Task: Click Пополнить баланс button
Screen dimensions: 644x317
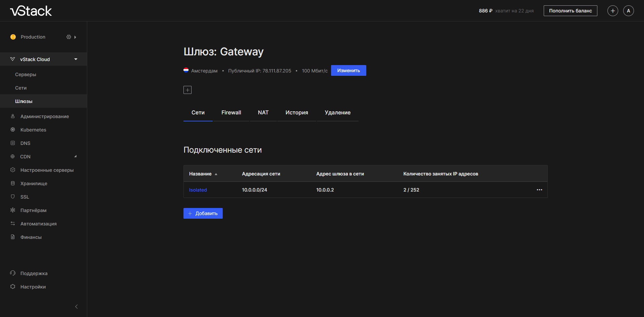Action: click(x=570, y=11)
